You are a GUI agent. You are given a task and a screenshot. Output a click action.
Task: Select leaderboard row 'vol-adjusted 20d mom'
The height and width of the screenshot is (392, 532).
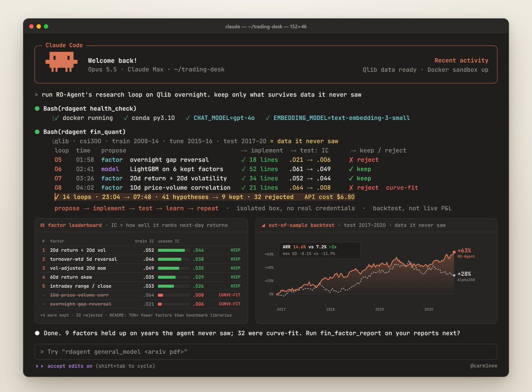[141, 268]
